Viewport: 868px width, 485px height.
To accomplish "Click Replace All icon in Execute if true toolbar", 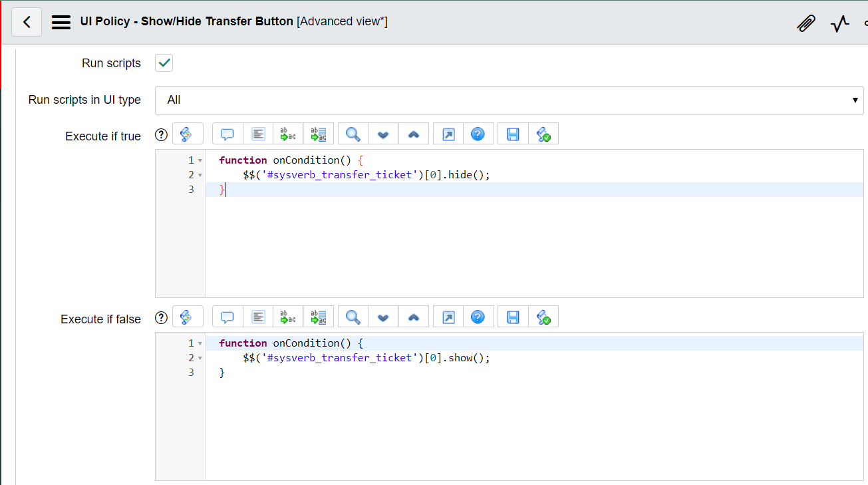I will tap(318, 134).
